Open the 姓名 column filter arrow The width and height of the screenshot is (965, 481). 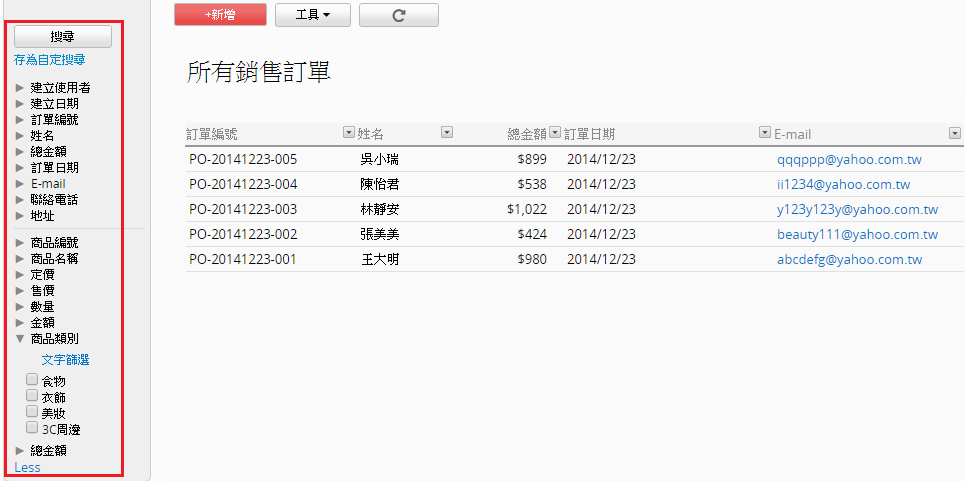click(x=447, y=132)
